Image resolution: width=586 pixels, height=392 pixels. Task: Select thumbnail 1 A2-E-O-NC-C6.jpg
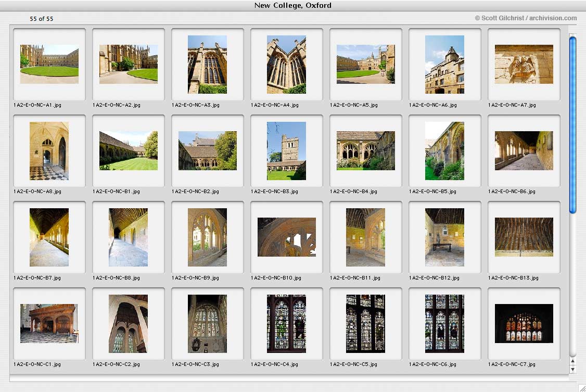click(445, 324)
